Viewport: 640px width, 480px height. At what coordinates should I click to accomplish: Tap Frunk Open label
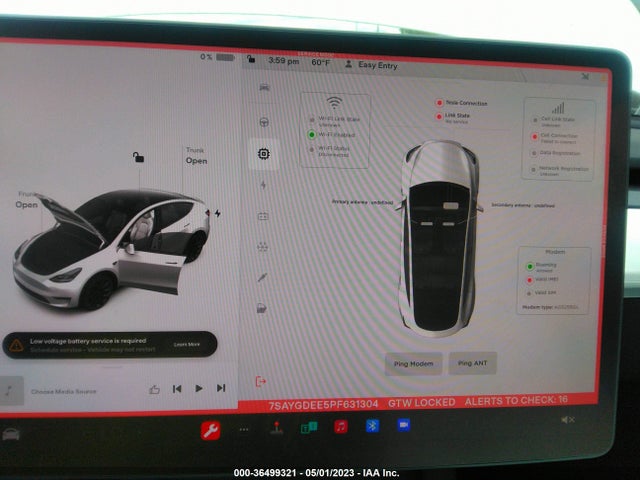point(27,200)
